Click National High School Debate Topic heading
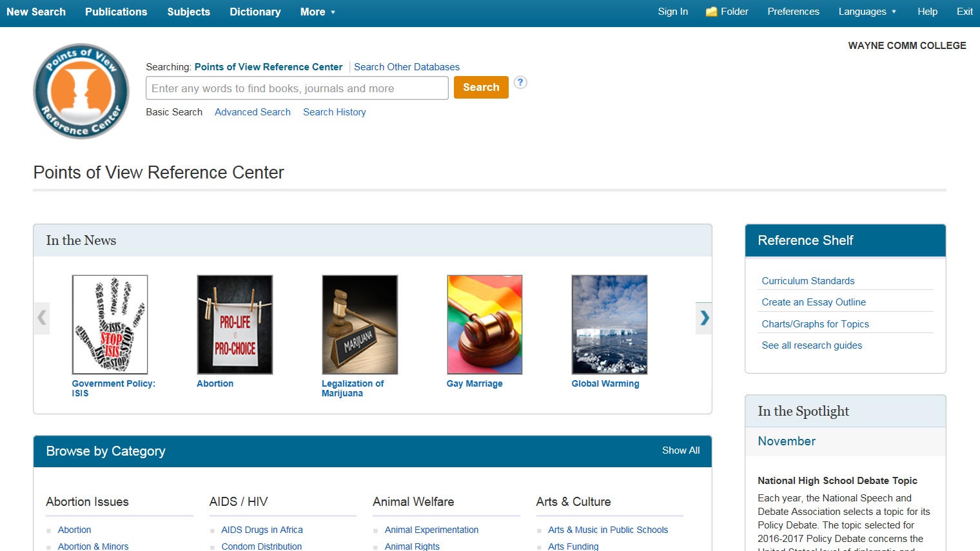The width and height of the screenshot is (980, 551). (x=838, y=481)
